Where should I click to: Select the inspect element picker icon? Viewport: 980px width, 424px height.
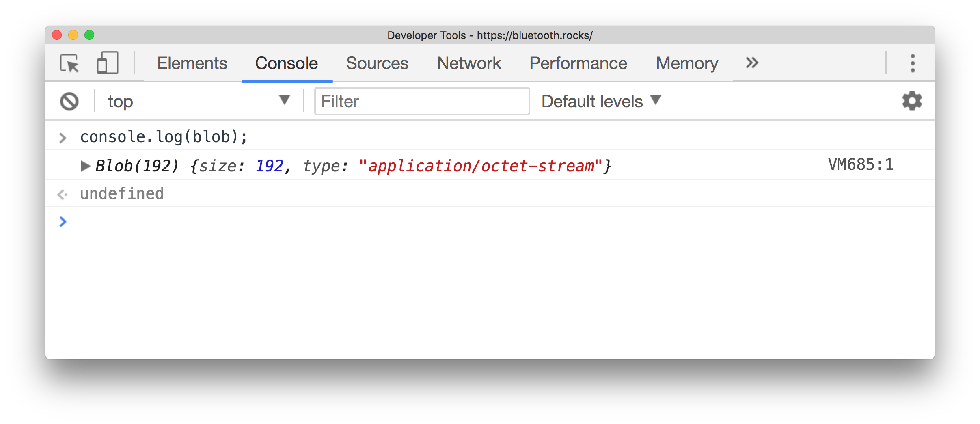(69, 63)
